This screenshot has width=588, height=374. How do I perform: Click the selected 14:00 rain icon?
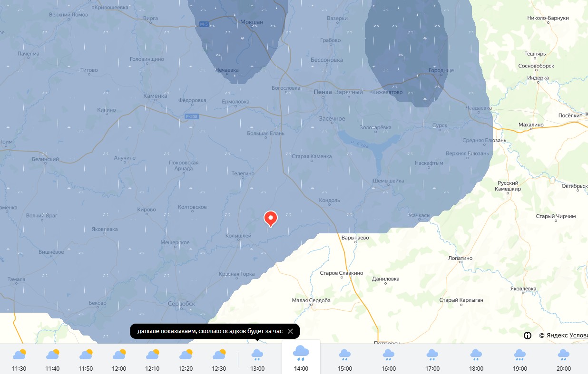(301, 352)
